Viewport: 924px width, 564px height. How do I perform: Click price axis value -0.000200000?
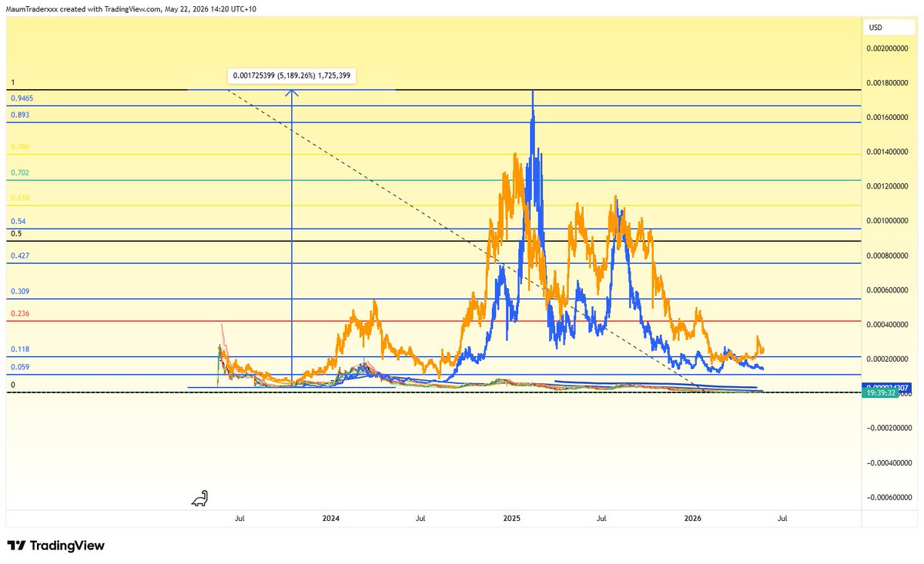point(889,429)
